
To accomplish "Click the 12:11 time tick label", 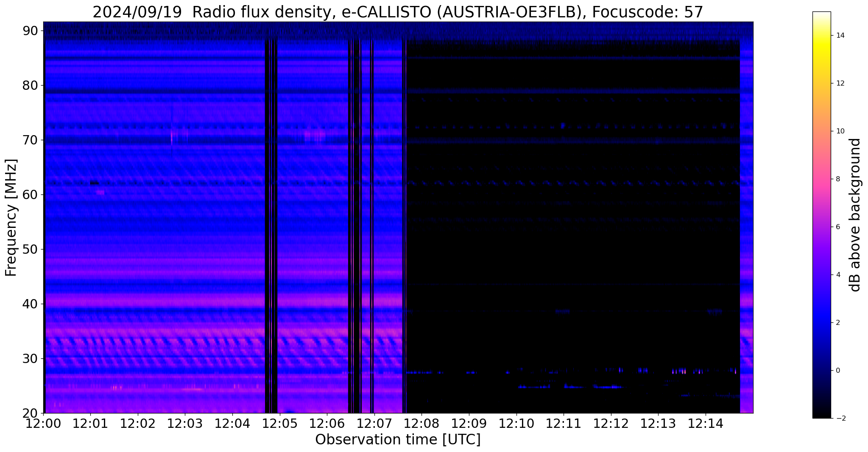I will (564, 423).
